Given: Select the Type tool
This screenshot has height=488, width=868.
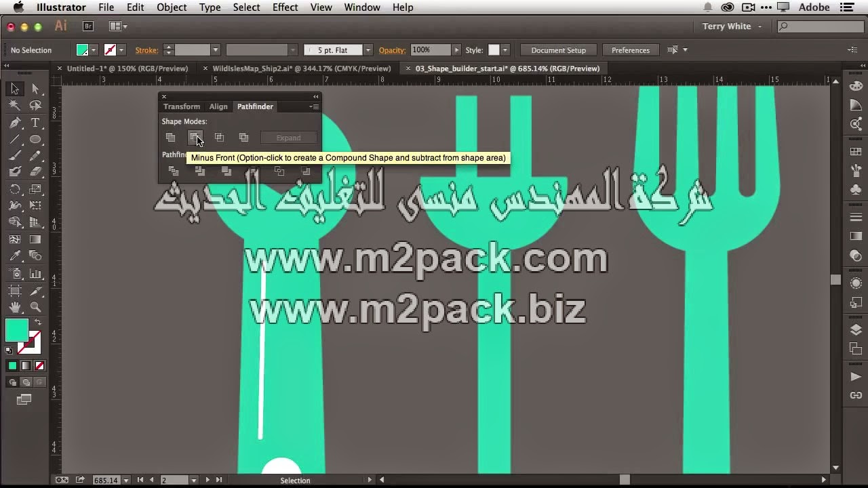Looking at the screenshot, I should 35,123.
